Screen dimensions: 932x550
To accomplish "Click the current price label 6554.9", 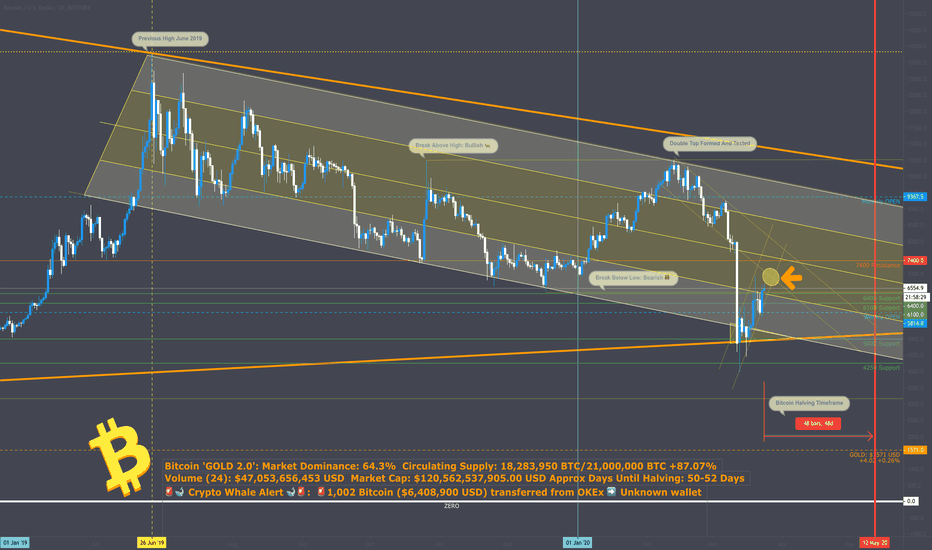I will (x=914, y=288).
